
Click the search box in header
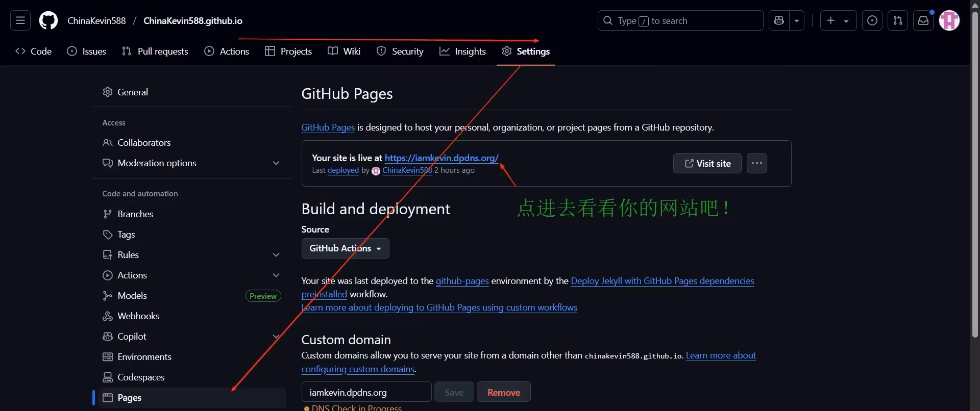[x=680, y=21]
